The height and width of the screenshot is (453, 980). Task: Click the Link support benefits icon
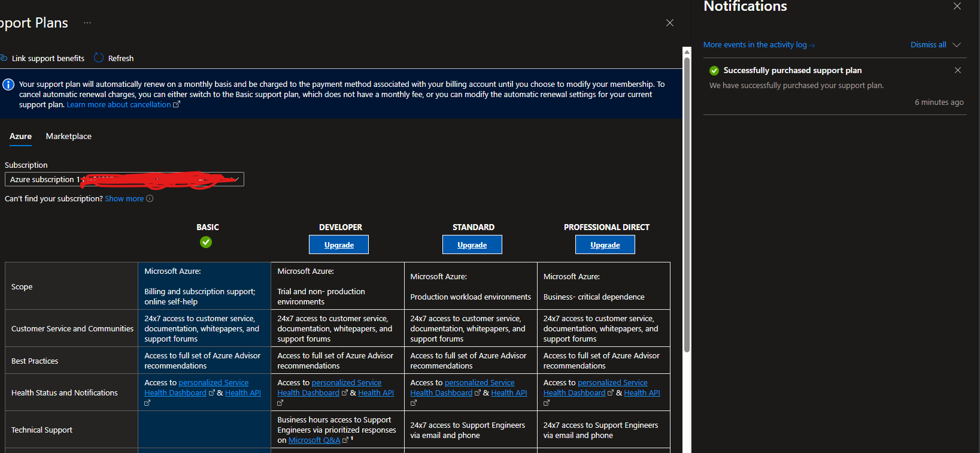(3, 58)
